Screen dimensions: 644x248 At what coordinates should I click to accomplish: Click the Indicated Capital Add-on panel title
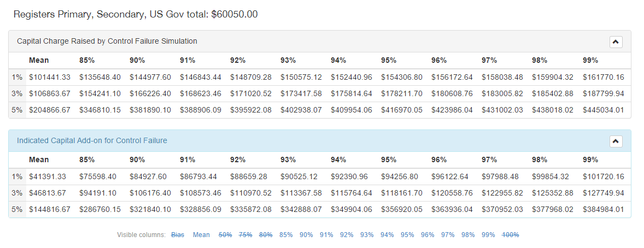coord(92,141)
